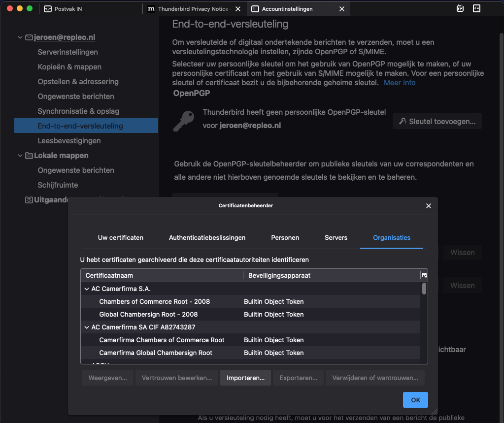Screen dimensions: 504x423
Task: Open the Meer info link
Action: coord(400,83)
